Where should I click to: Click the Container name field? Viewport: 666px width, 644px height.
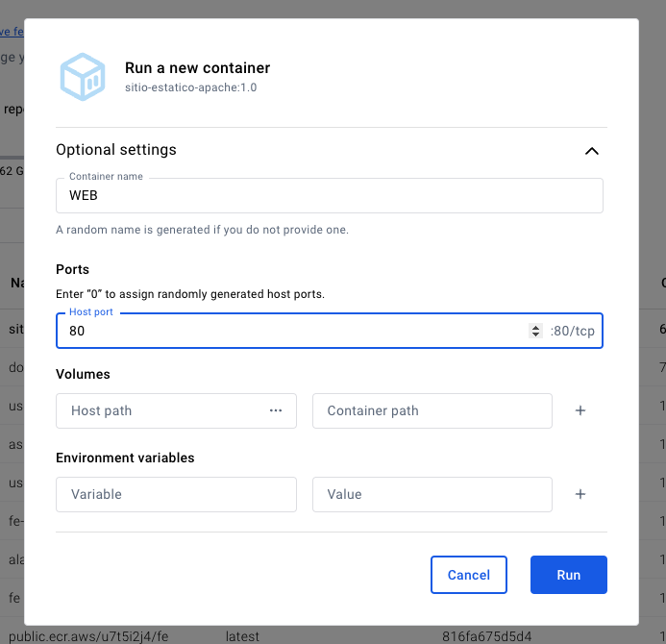click(x=330, y=195)
